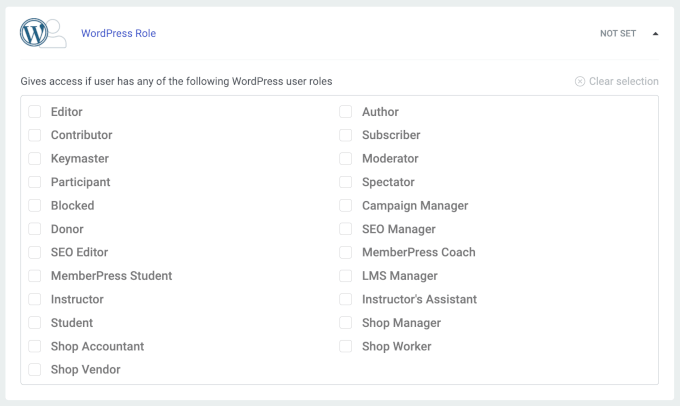Click the Author label text
This screenshot has height=406, width=680.
380,112
